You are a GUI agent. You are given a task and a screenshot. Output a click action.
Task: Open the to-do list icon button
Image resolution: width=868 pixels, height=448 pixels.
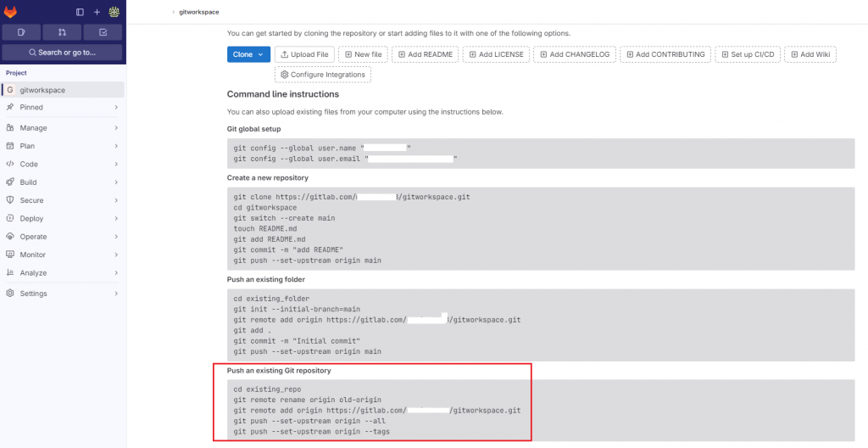pos(103,32)
